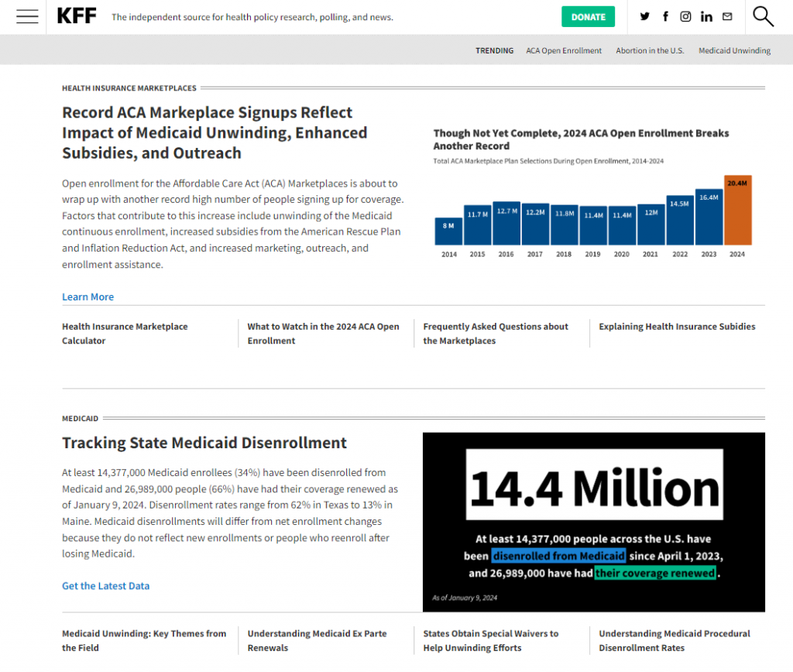Open ACA Open Enrollment trending link
The height and width of the screenshot is (672, 793).
(x=564, y=50)
